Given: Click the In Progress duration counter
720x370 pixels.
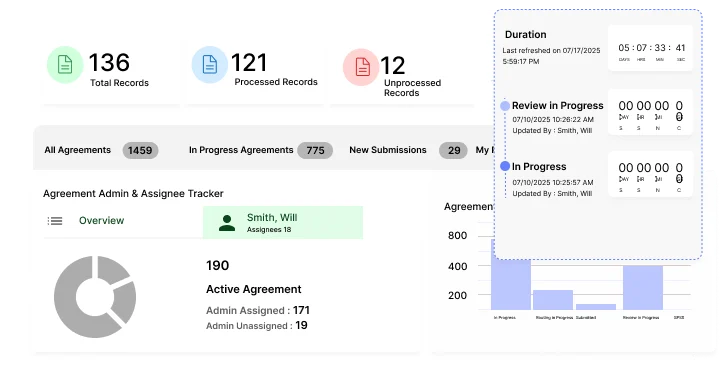Looking at the screenshot, I should 651,174.
